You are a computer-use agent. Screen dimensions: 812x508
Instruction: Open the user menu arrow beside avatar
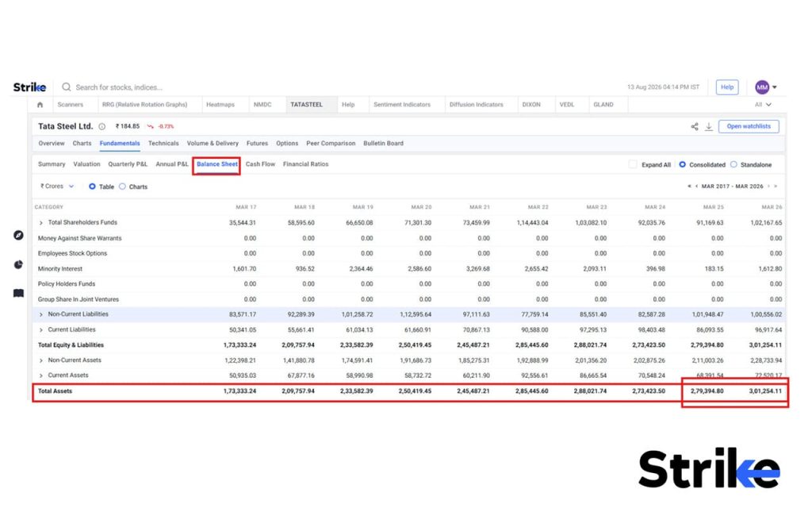click(x=775, y=87)
